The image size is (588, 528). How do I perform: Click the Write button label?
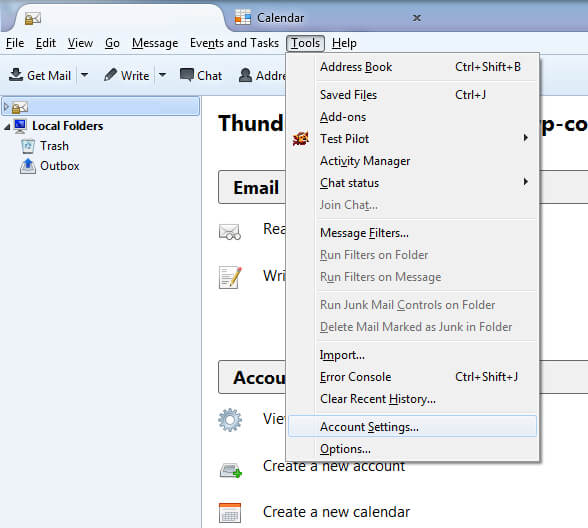135,75
